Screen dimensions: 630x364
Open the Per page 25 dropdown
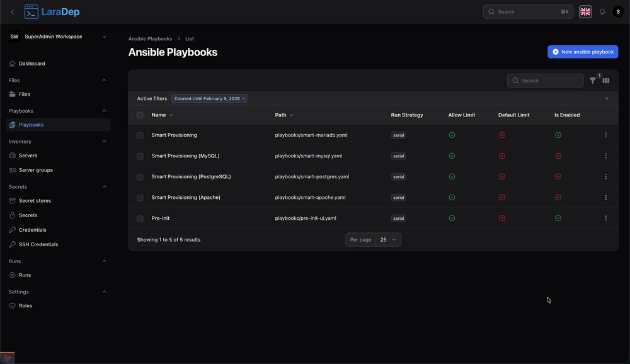point(388,240)
